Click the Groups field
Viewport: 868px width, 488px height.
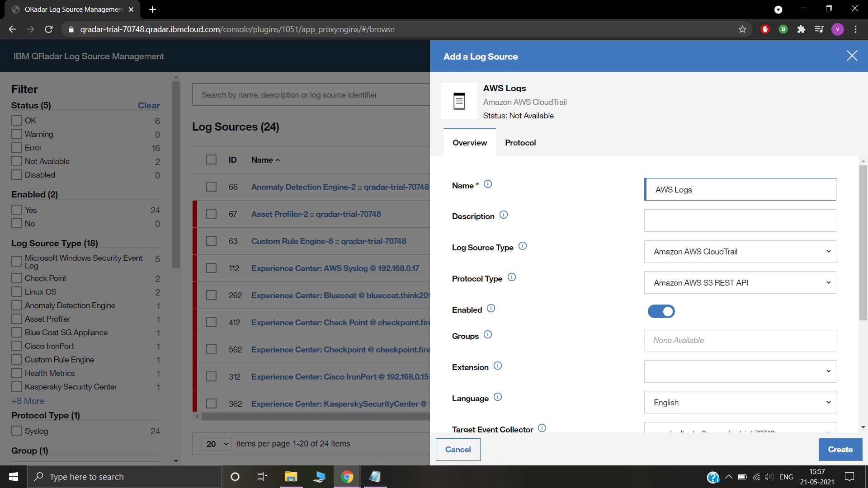[740, 340]
